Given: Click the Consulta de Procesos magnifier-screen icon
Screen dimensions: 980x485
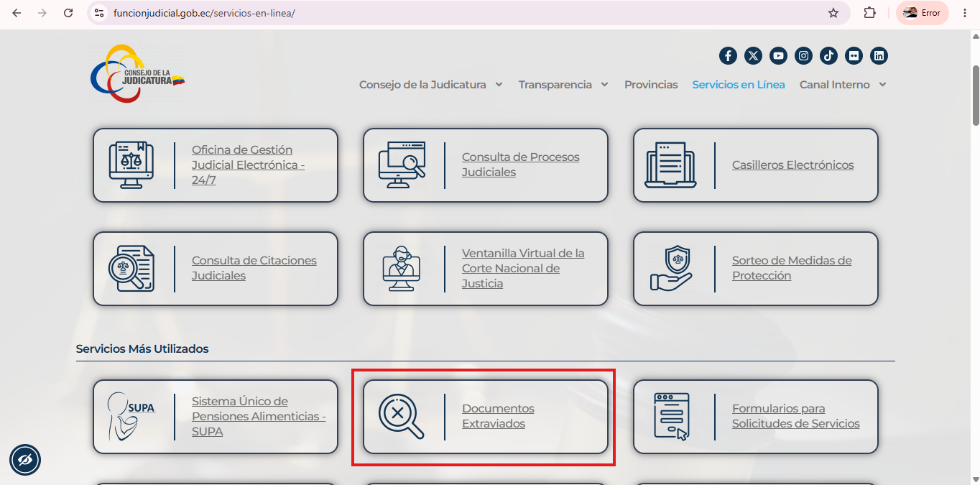Looking at the screenshot, I should coord(402,165).
